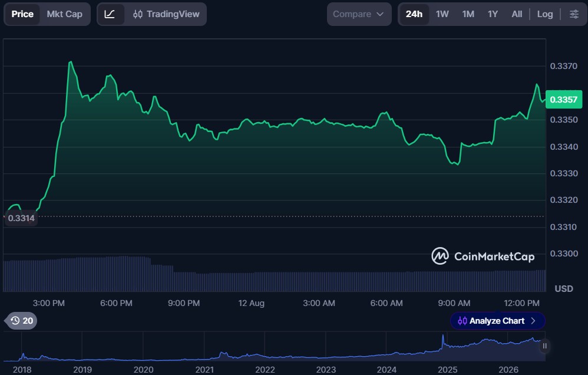Image resolution: width=588 pixels, height=375 pixels.
Task: Switch to the Price tab
Action: [x=22, y=14]
